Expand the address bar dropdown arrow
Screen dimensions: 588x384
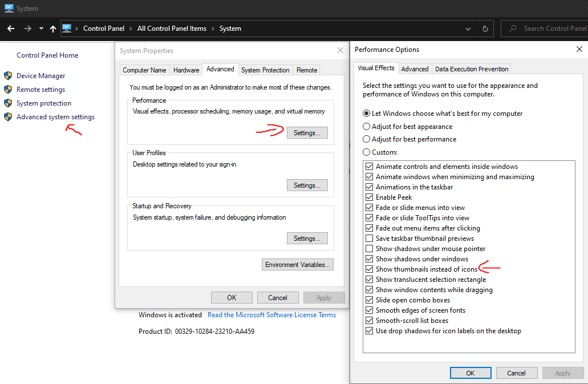coord(468,28)
